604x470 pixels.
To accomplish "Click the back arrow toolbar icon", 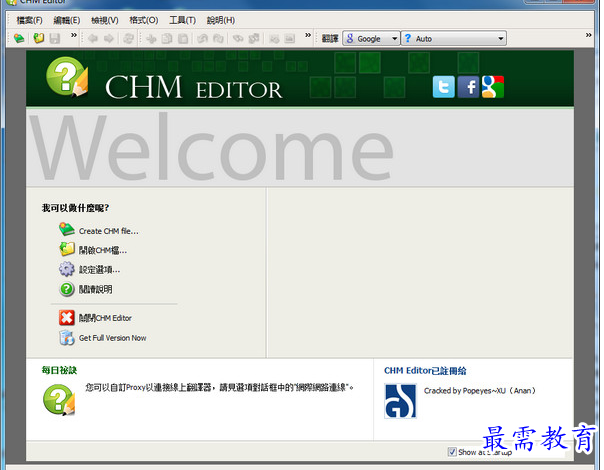I will 93,39.
